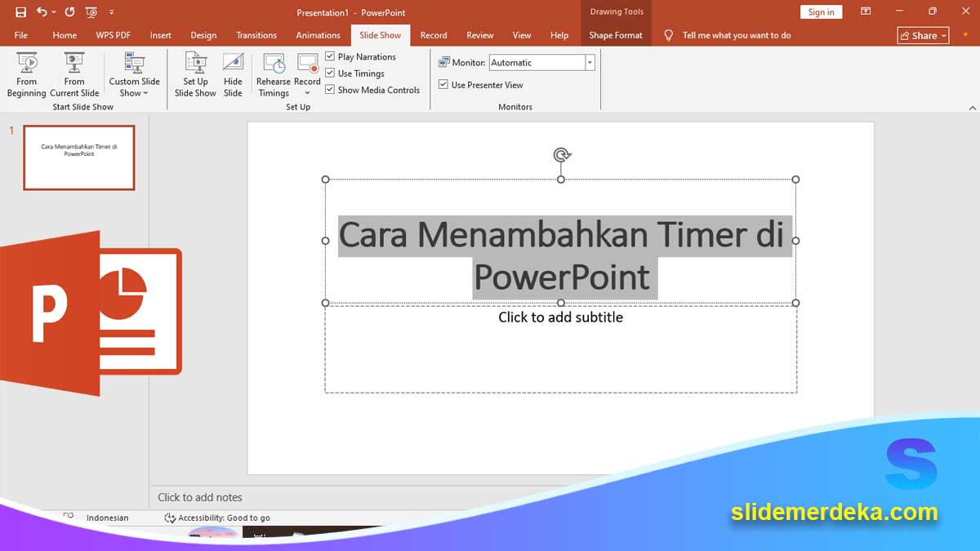The height and width of the screenshot is (551, 980).
Task: Switch to the Animations tab
Action: click(318, 35)
